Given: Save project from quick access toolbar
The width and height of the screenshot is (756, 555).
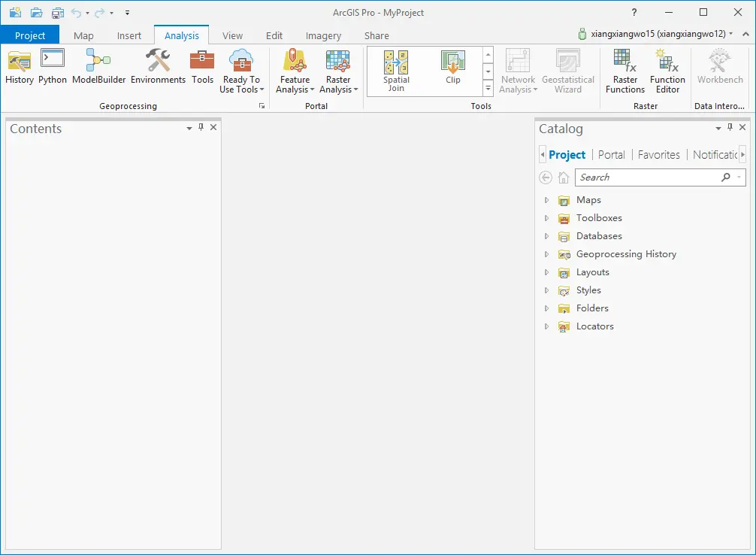Looking at the screenshot, I should pyautogui.click(x=58, y=13).
